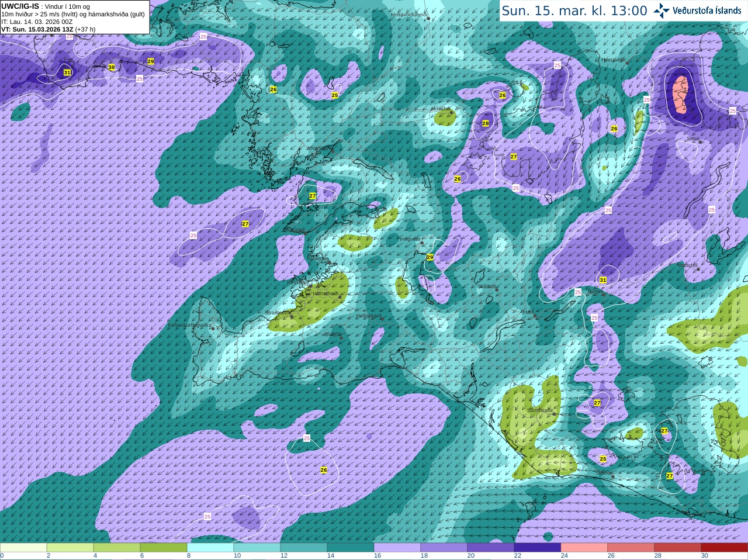Click the 22–24 m/s dark indigo legend swatch

pyautogui.click(x=538, y=548)
